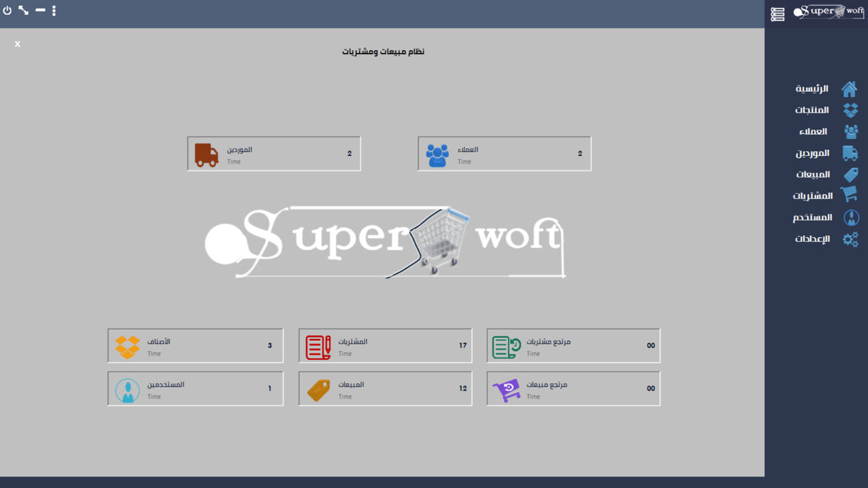Click the مرتجع مبيعات purple cart card
Image resolution: width=868 pixels, height=488 pixels.
572,388
